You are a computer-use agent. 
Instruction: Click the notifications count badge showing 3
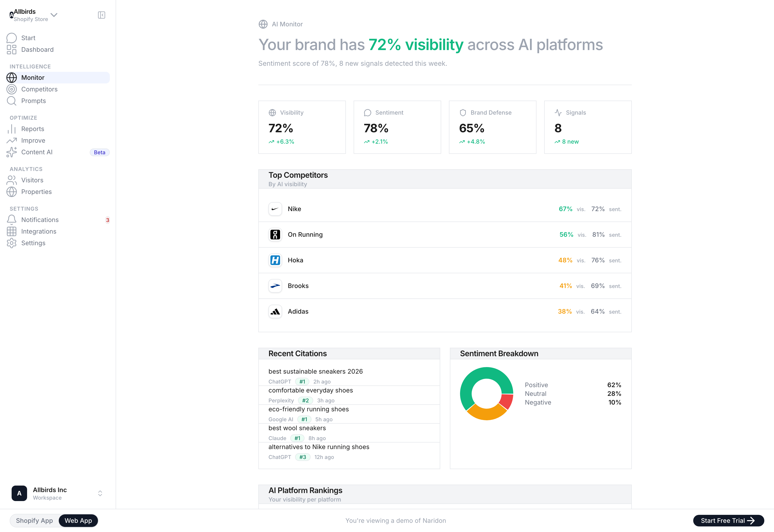point(107,220)
